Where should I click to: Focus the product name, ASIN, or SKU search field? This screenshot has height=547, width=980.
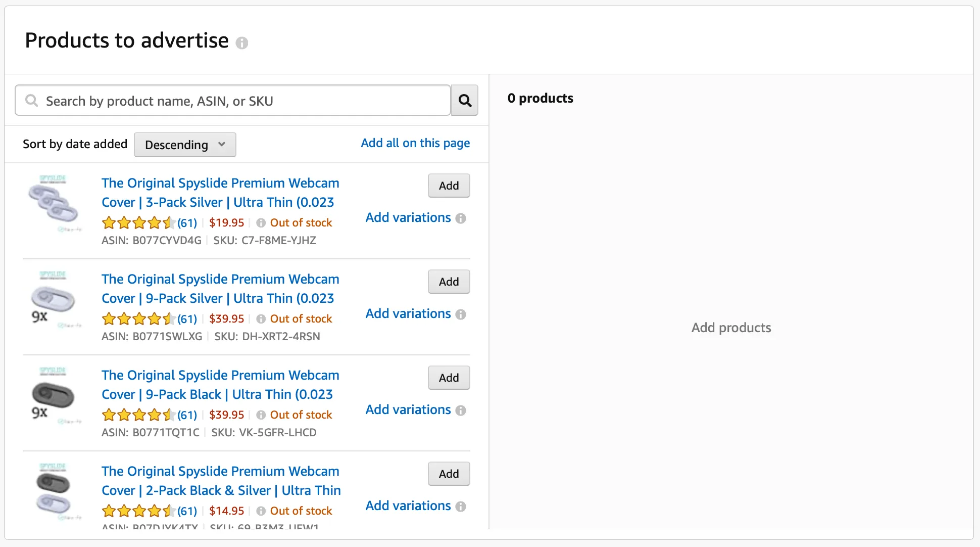coord(233,101)
